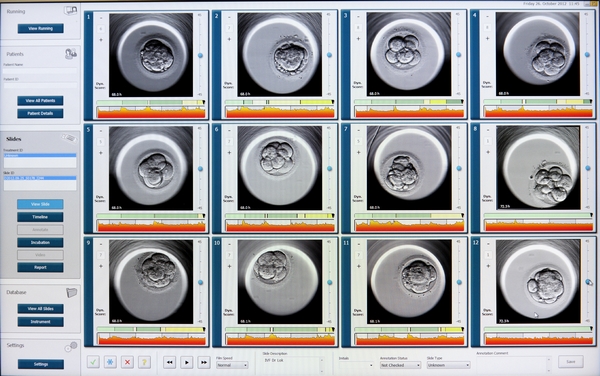Click the Incubation button
600x376 pixels.
(x=40, y=243)
